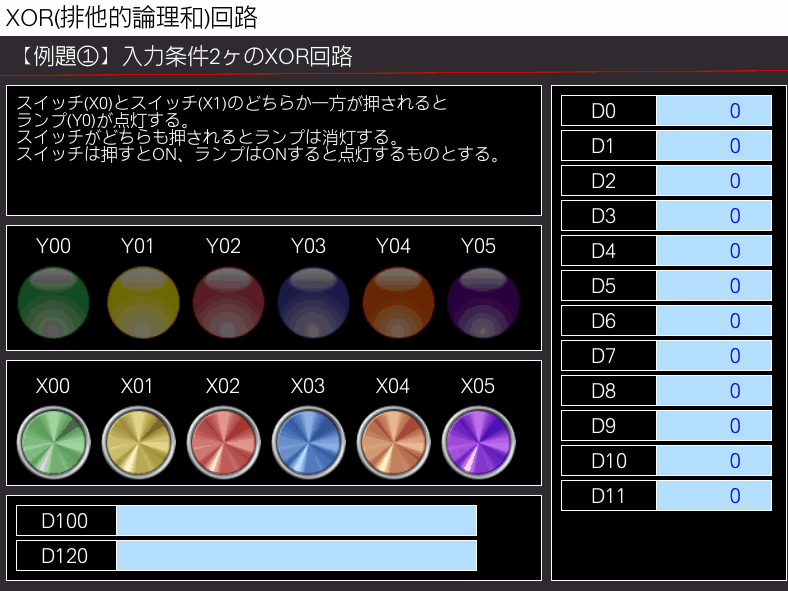Click the X02 label text
The width and height of the screenshot is (788, 591).
(x=223, y=386)
